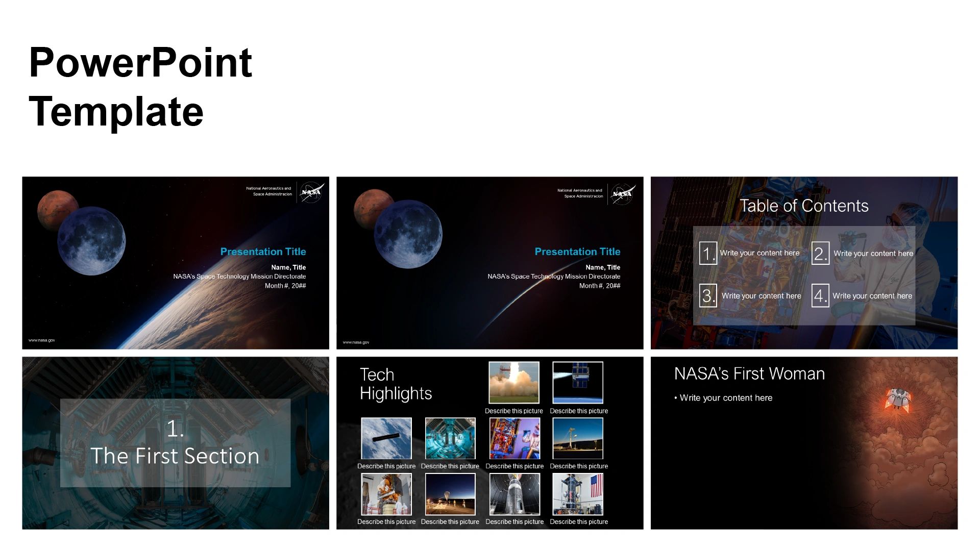The width and height of the screenshot is (980, 551).
Task: Click Tech Highlights title text
Action: 396,384
